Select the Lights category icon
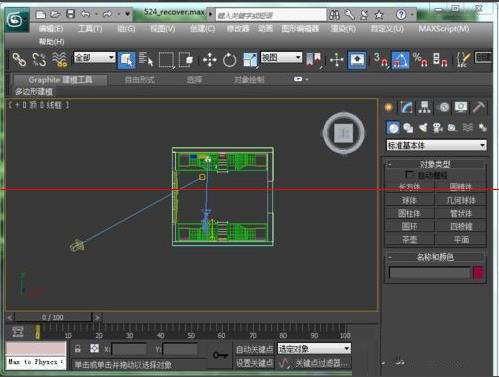 coord(423,128)
